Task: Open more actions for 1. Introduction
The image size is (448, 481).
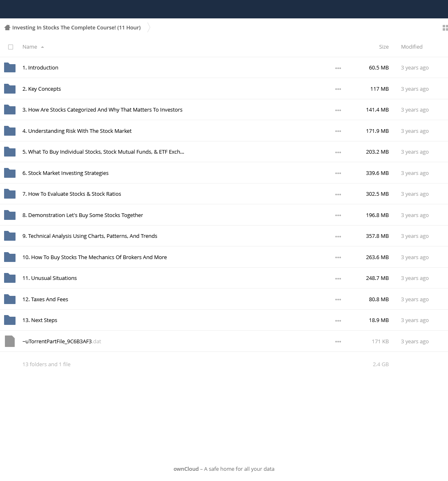Action: (338, 68)
